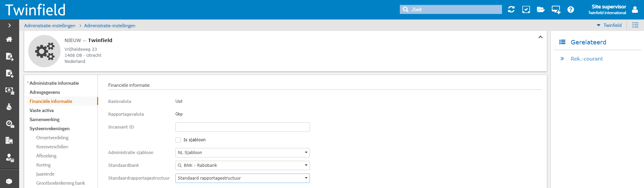The image size is (644, 188).
Task: Click the first Administratie-instellingen breadcrumb
Action: coord(50,26)
